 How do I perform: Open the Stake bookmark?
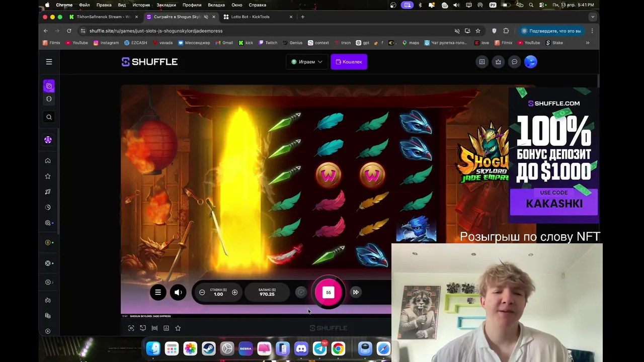point(554,43)
